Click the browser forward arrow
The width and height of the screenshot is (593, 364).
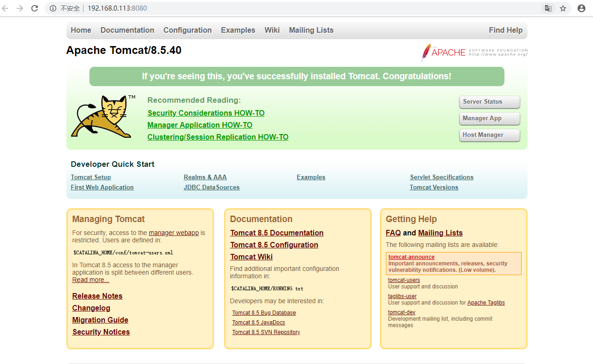tap(20, 8)
